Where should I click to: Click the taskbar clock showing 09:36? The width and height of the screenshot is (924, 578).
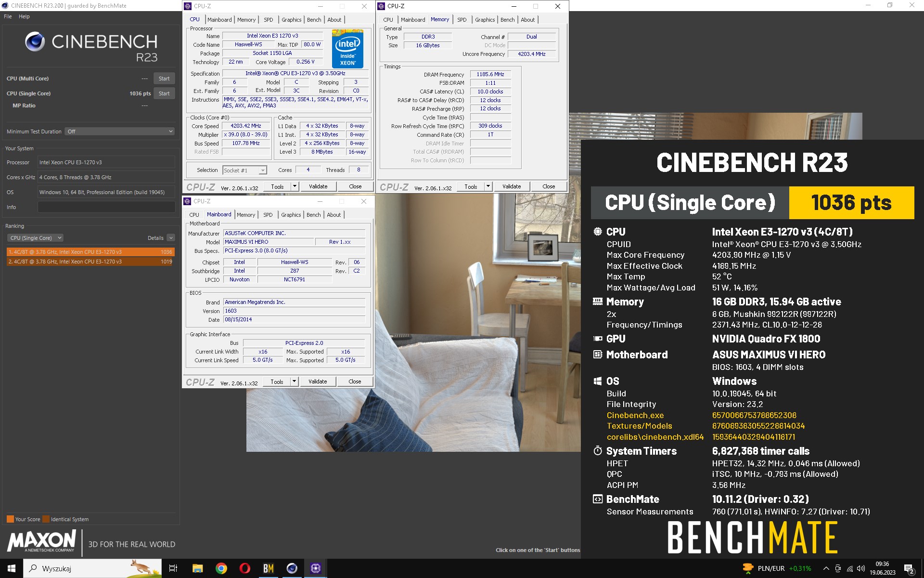click(x=882, y=568)
